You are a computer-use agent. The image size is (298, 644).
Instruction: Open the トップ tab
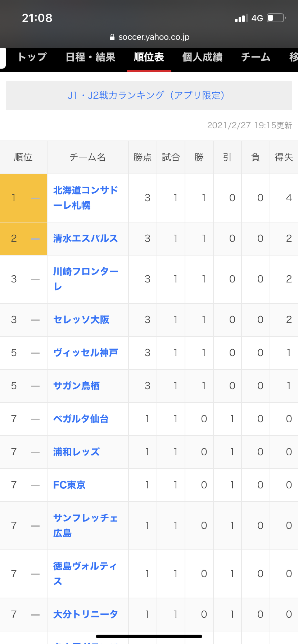coord(32,57)
